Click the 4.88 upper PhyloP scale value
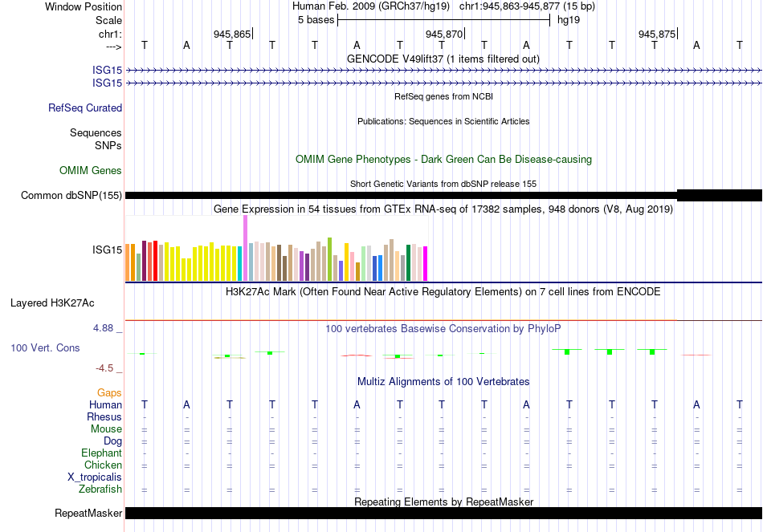Image resolution: width=763 pixels, height=532 pixels. point(103,328)
